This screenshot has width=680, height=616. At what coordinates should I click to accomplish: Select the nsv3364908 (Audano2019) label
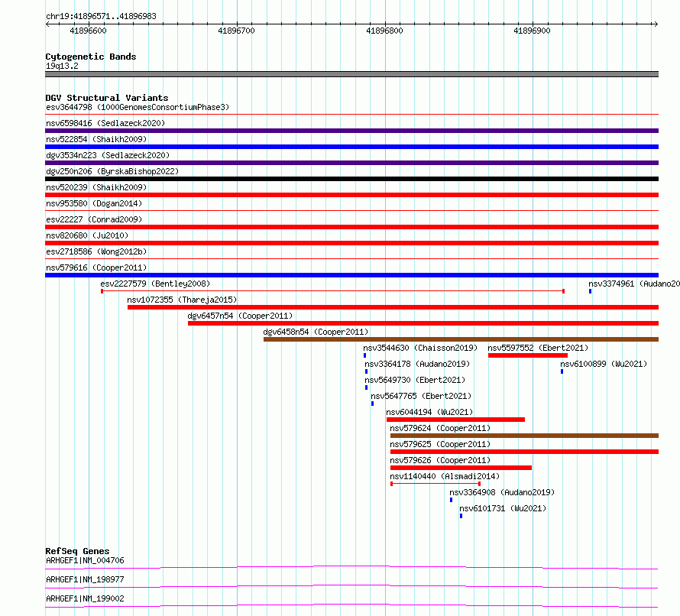tap(502, 492)
